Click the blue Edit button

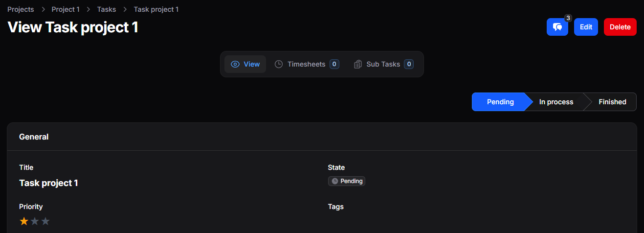586,27
